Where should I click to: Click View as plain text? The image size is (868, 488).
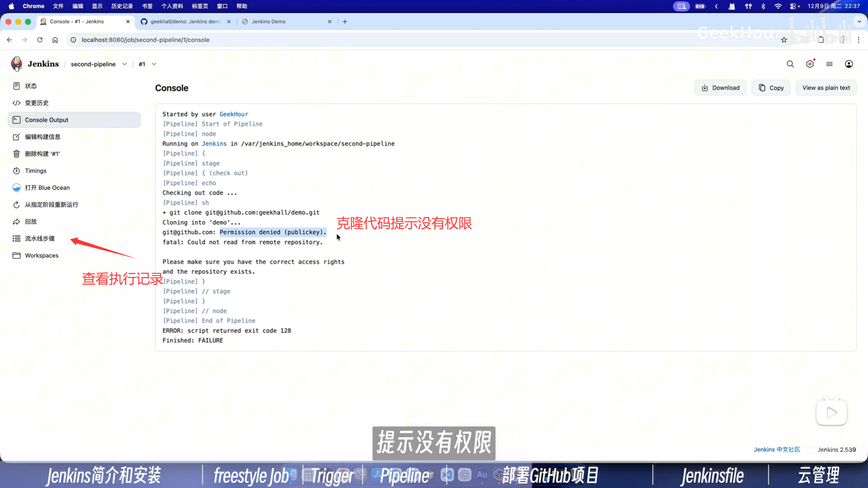coord(826,88)
